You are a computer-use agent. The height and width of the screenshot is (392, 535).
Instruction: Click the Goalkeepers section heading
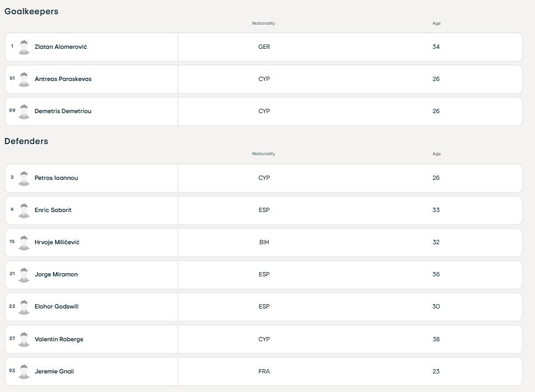click(32, 11)
